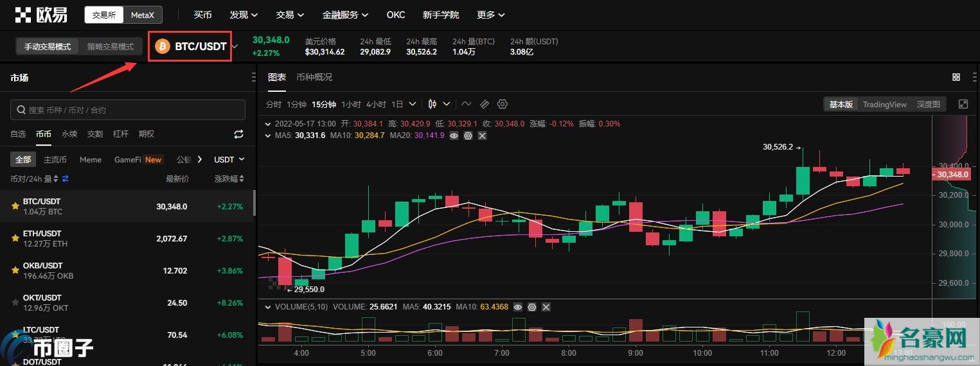Switch chart to 深度图

928,104
